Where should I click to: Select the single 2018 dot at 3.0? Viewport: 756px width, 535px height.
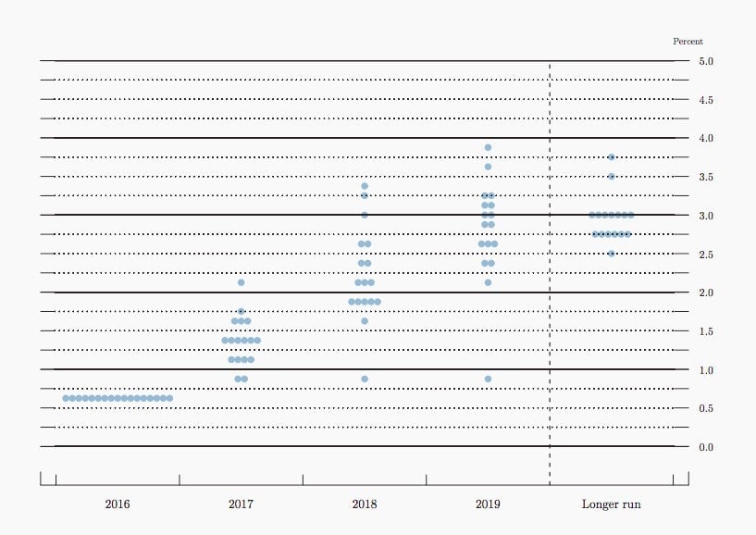point(365,215)
